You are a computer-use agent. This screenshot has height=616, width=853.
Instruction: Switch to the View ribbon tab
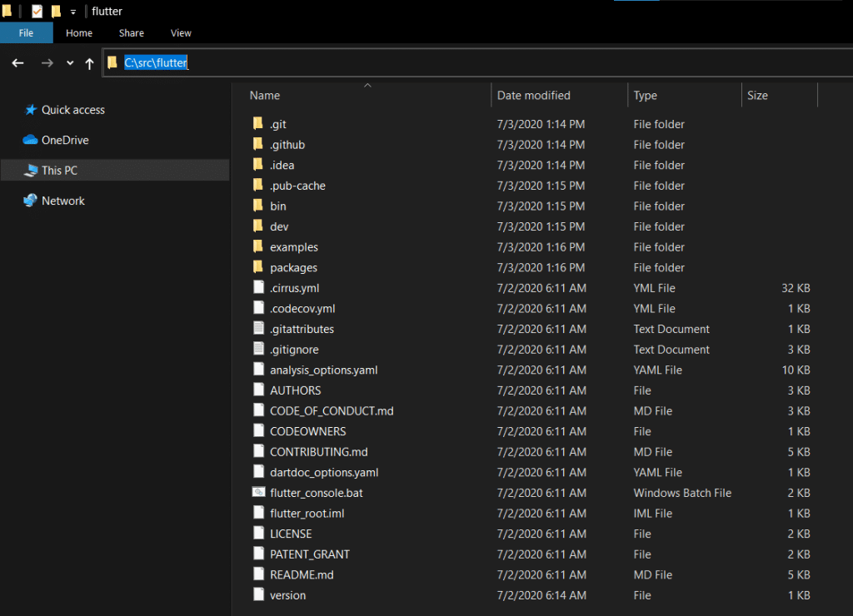(181, 33)
